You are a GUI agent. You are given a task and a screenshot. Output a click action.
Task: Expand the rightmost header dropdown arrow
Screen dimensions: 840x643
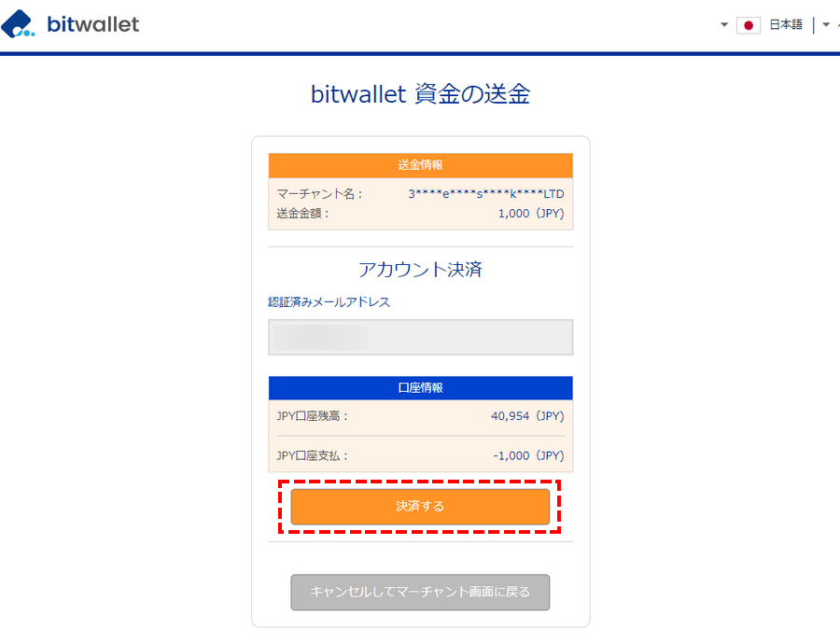[826, 24]
